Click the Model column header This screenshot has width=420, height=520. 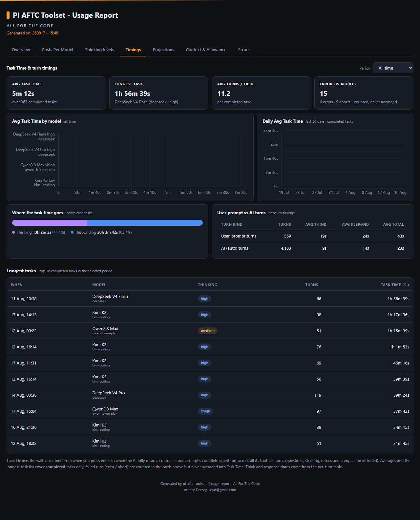click(x=99, y=285)
